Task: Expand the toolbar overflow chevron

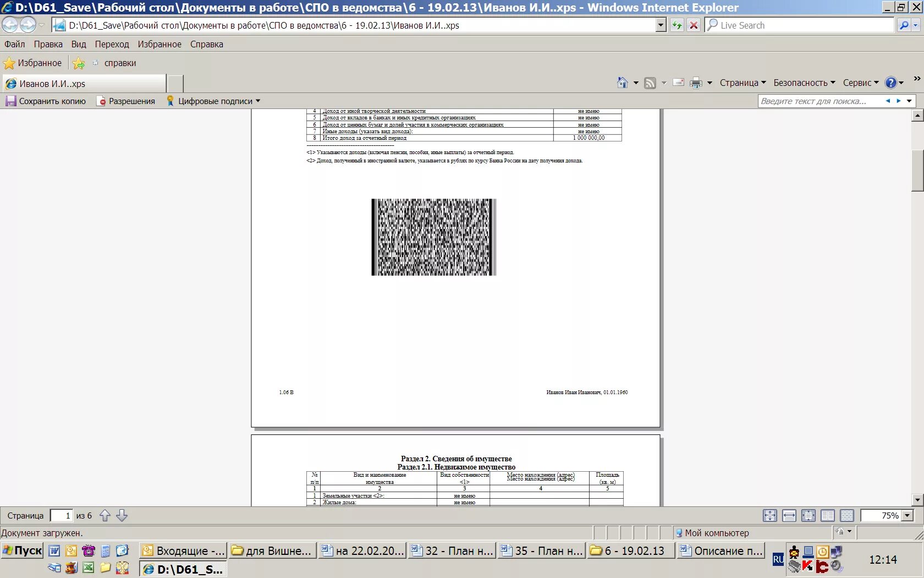Action: [x=917, y=79]
